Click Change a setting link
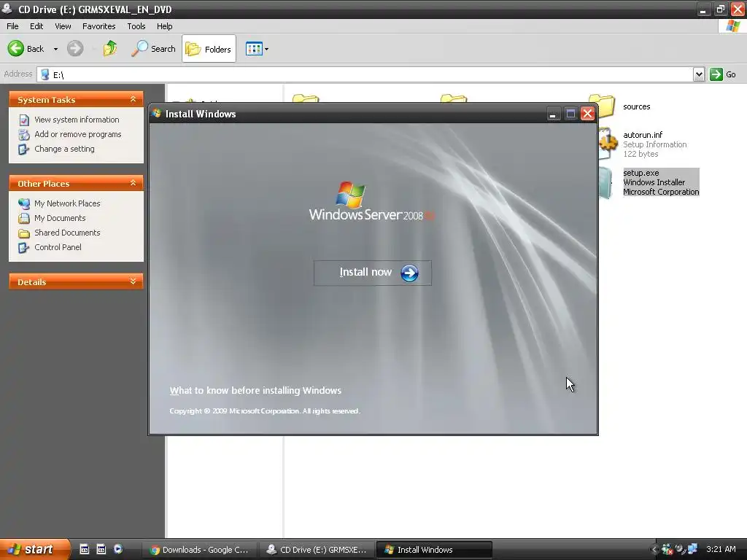 pos(64,149)
